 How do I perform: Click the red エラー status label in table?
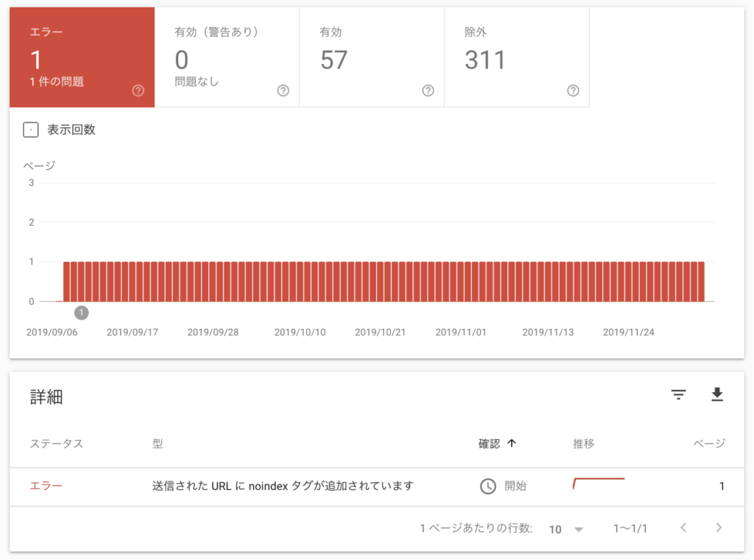tap(46, 486)
